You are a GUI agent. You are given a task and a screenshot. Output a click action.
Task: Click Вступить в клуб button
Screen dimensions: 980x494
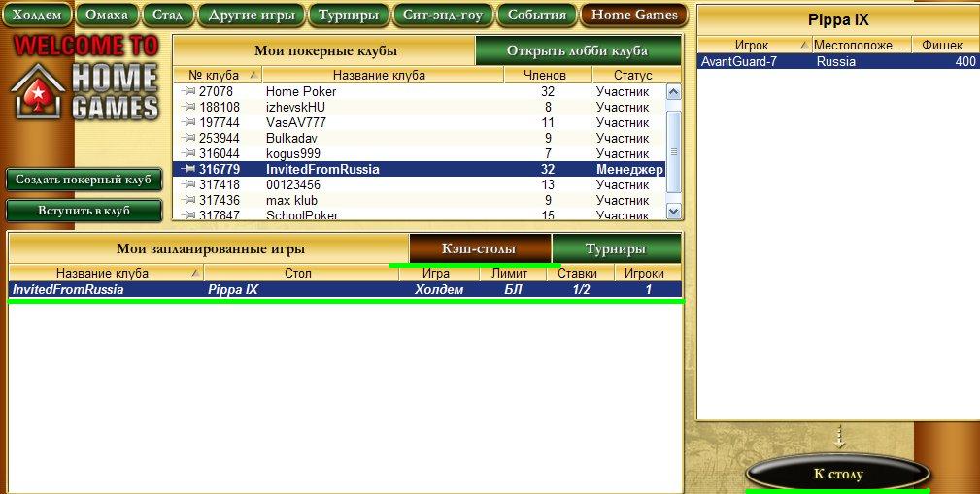coord(84,211)
